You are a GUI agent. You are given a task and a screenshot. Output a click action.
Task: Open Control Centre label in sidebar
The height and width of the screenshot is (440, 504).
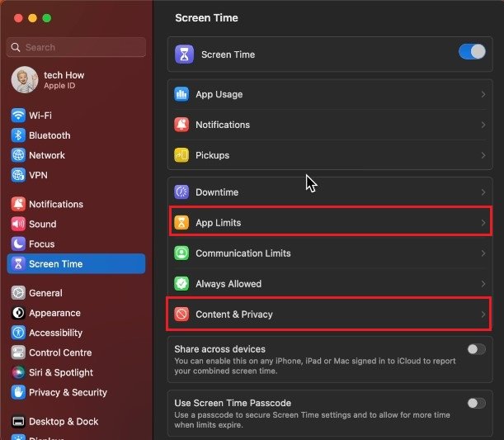[x=60, y=352]
